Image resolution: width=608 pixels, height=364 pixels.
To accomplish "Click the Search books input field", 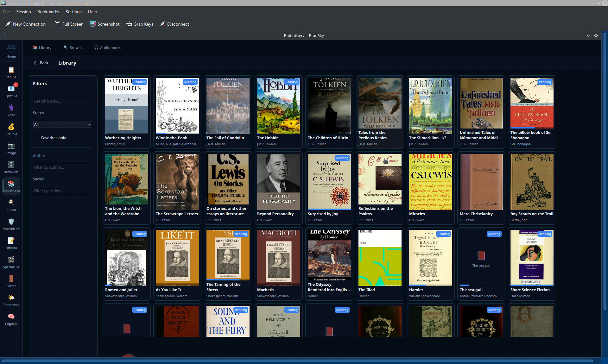I will 62,101.
